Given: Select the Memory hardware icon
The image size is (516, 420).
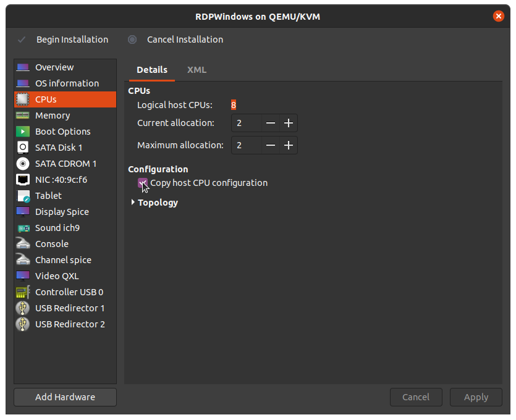Looking at the screenshot, I should pos(23,115).
